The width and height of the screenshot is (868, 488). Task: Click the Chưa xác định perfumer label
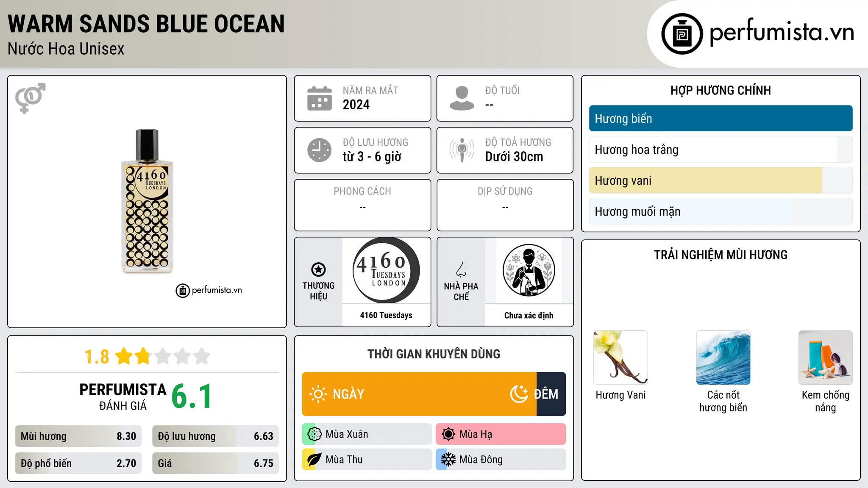pyautogui.click(x=529, y=315)
